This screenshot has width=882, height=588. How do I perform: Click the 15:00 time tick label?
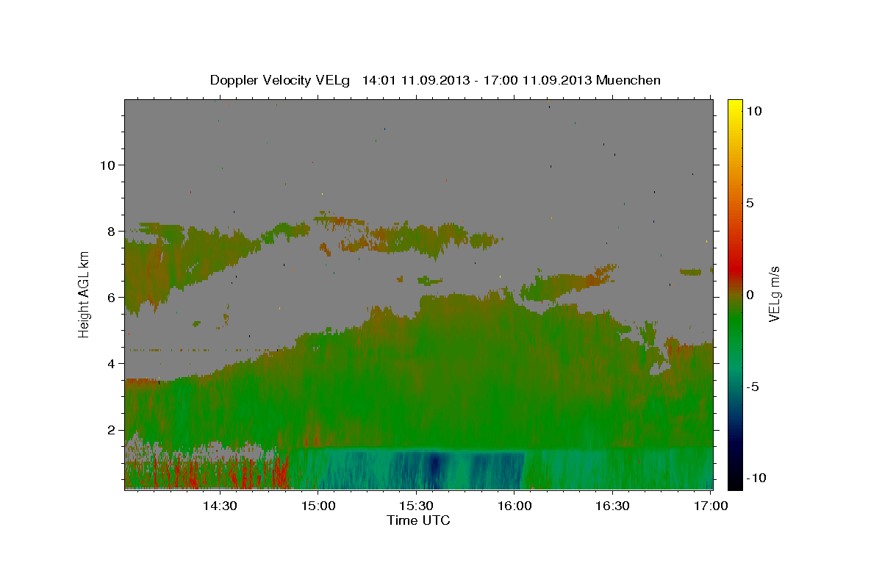click(x=318, y=506)
